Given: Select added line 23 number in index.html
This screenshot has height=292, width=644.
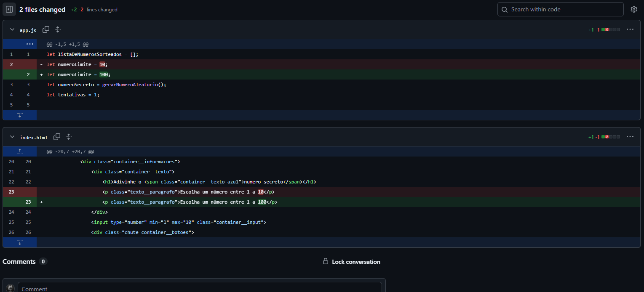Looking at the screenshot, I should (28, 202).
